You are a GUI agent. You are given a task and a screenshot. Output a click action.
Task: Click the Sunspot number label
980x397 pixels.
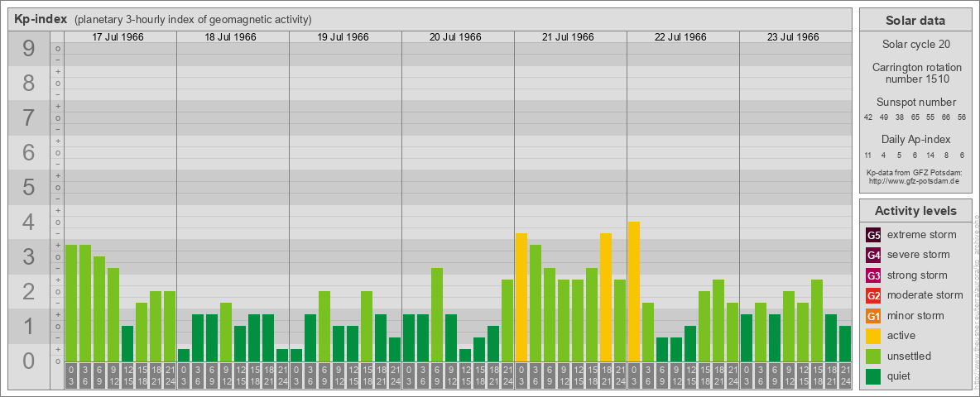[x=915, y=102]
